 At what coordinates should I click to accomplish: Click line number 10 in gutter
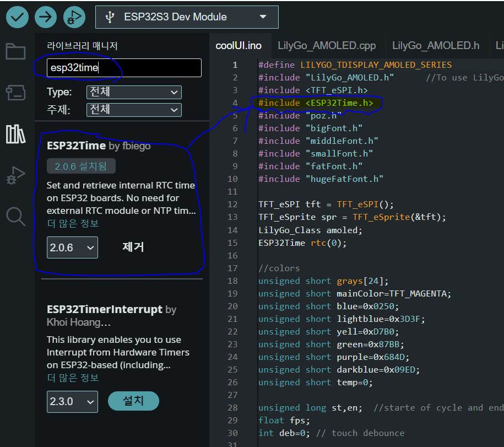click(232, 179)
